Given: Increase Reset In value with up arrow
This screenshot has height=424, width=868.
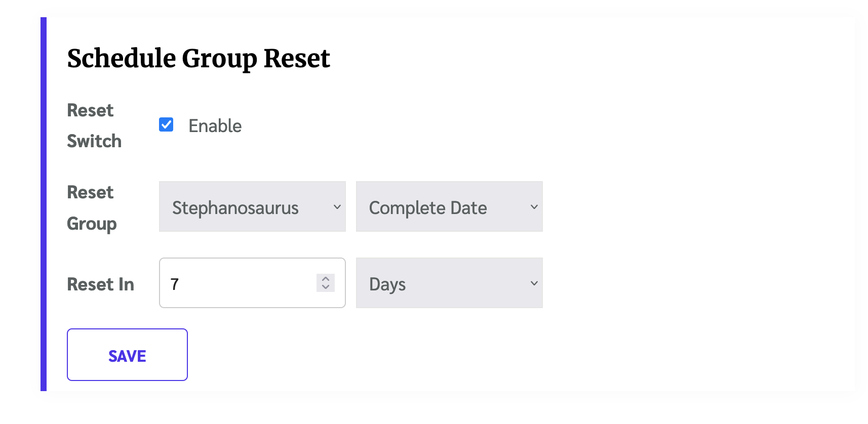Looking at the screenshot, I should click(326, 279).
